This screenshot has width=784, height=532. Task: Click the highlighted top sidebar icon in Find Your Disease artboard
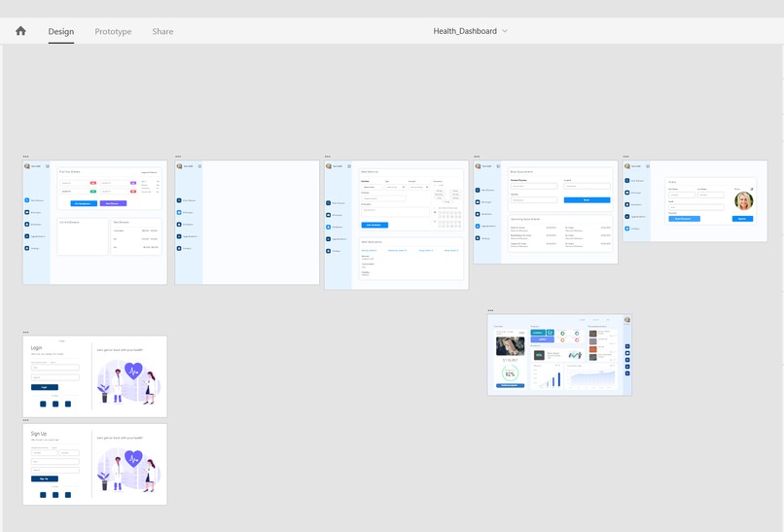27,200
